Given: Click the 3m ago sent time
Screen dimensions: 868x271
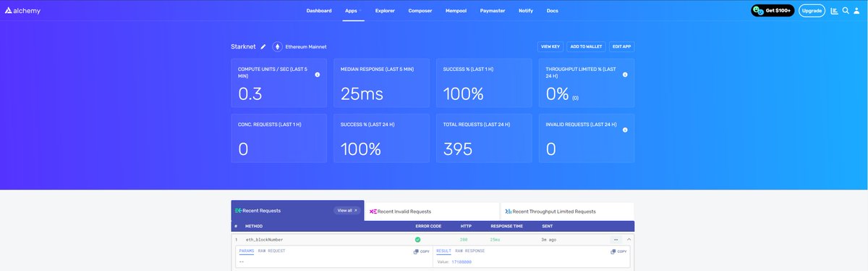Looking at the screenshot, I should 548,239.
